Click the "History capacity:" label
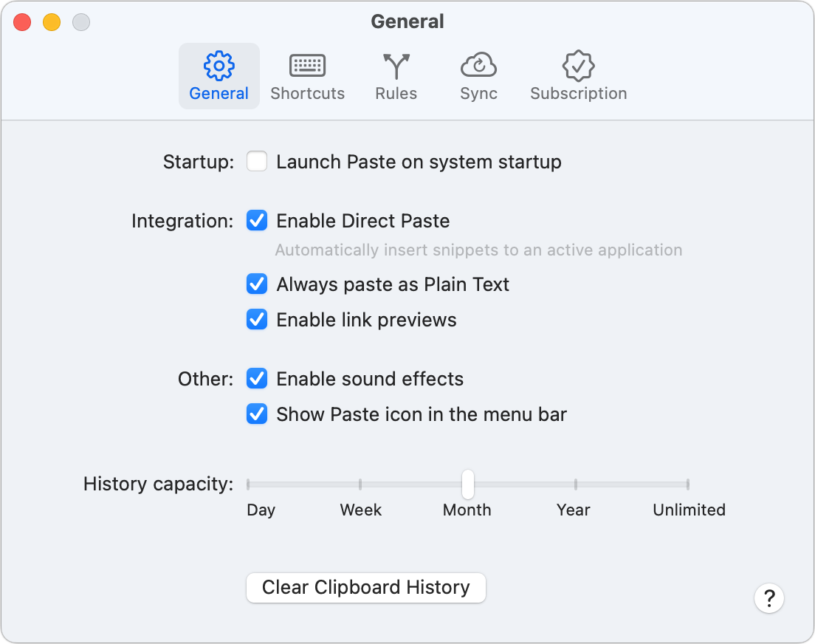Screen dimensions: 815x644 [159, 484]
